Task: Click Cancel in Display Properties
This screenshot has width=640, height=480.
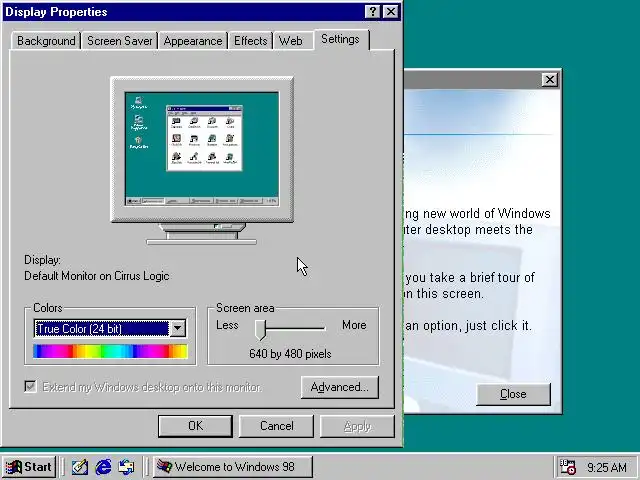Action: click(276, 426)
